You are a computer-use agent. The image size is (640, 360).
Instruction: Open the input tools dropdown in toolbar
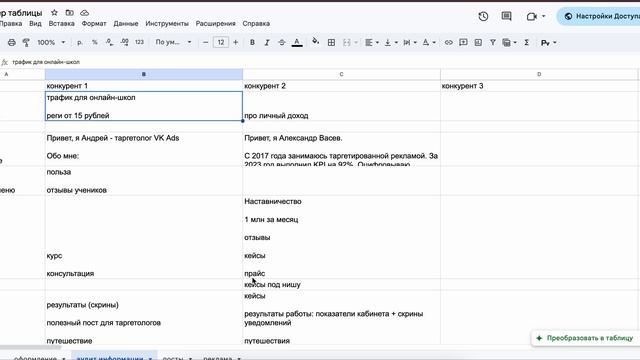(548, 42)
